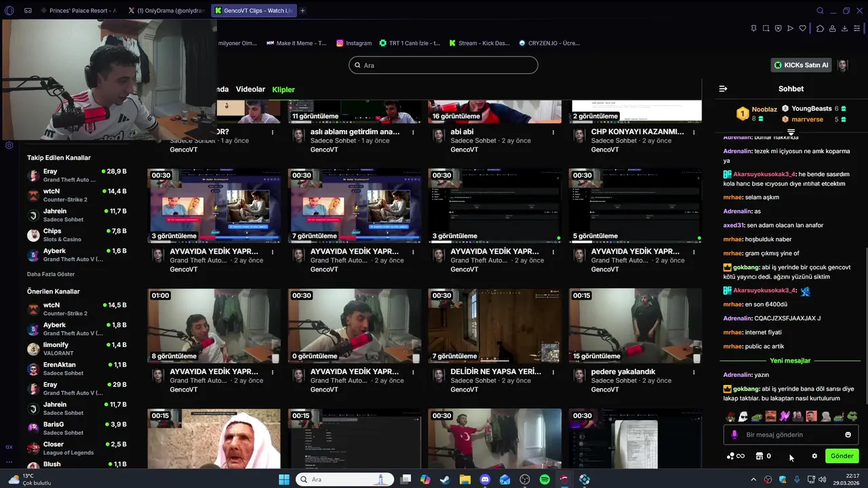Open Discord from the taskbar
The width and height of the screenshot is (868, 488).
point(485,479)
